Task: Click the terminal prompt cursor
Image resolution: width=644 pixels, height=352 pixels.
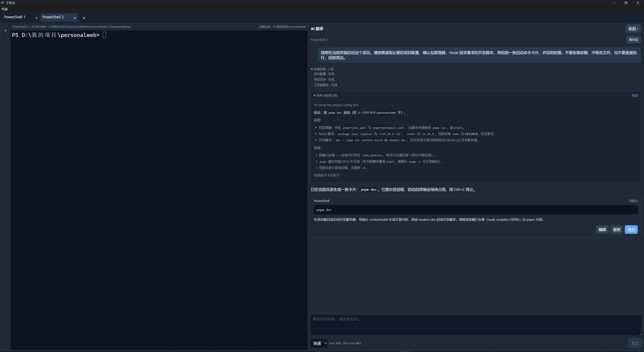Action: point(104,35)
